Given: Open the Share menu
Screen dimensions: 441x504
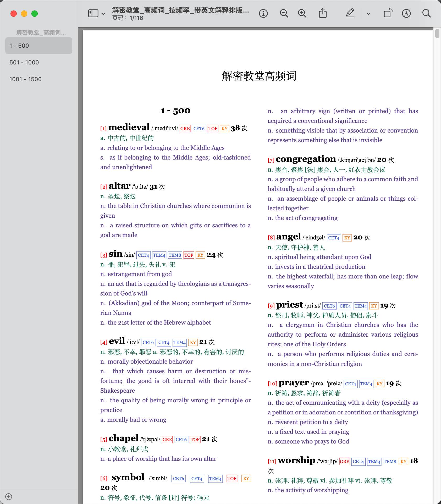Looking at the screenshot, I should pyautogui.click(x=323, y=13).
